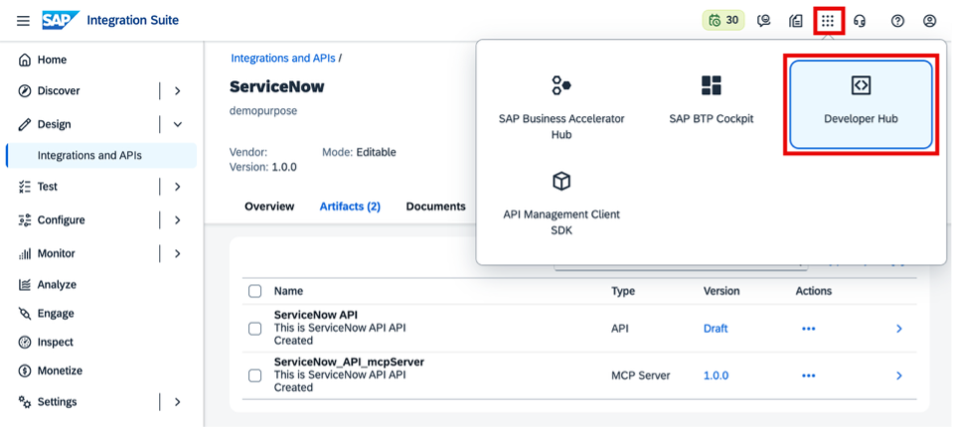
Task: Tick the ServiceNow_API_mcpServer row checkbox
Action: tap(255, 376)
